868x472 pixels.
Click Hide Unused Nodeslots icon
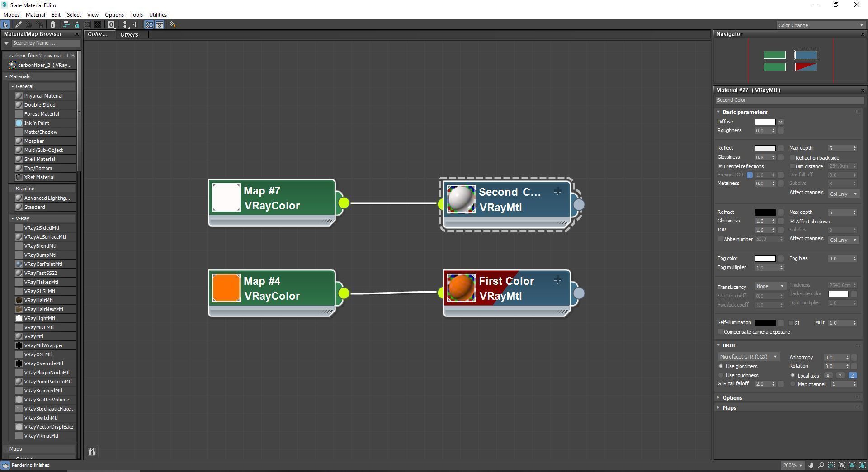click(x=76, y=25)
